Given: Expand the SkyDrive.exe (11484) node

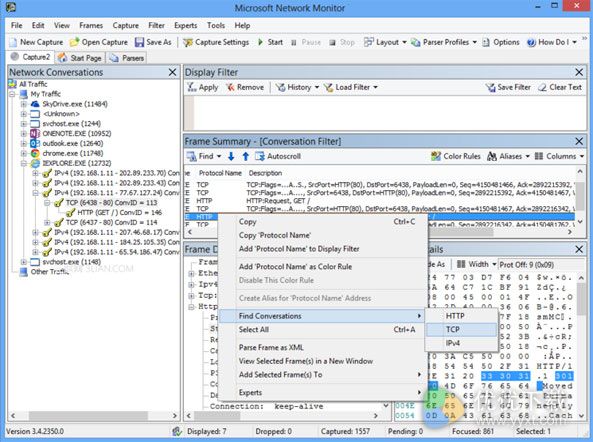Looking at the screenshot, I should [23, 104].
